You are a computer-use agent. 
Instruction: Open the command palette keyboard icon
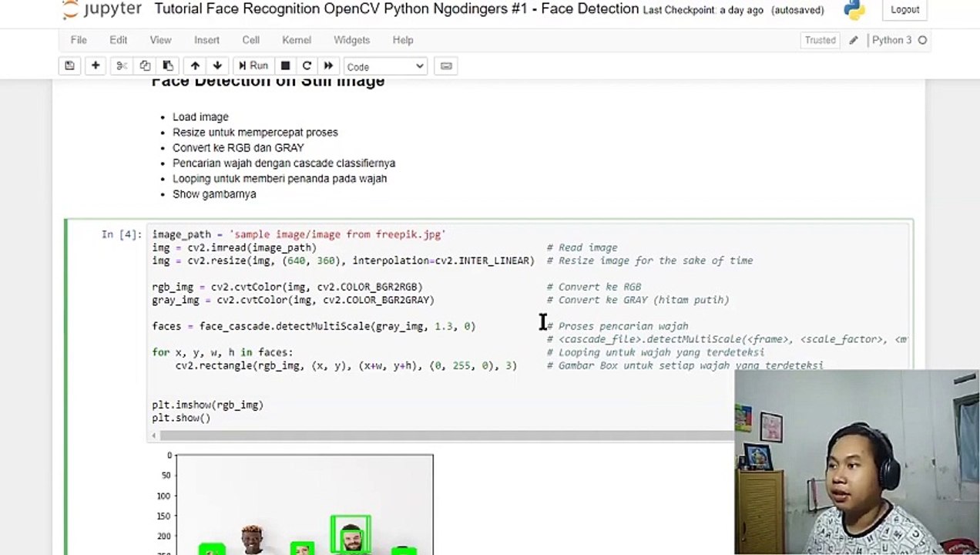click(x=446, y=66)
